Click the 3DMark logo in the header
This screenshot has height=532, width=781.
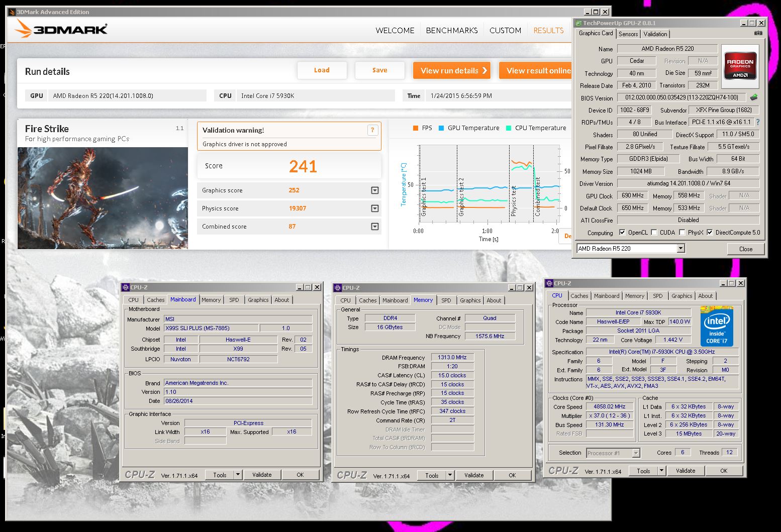point(61,29)
